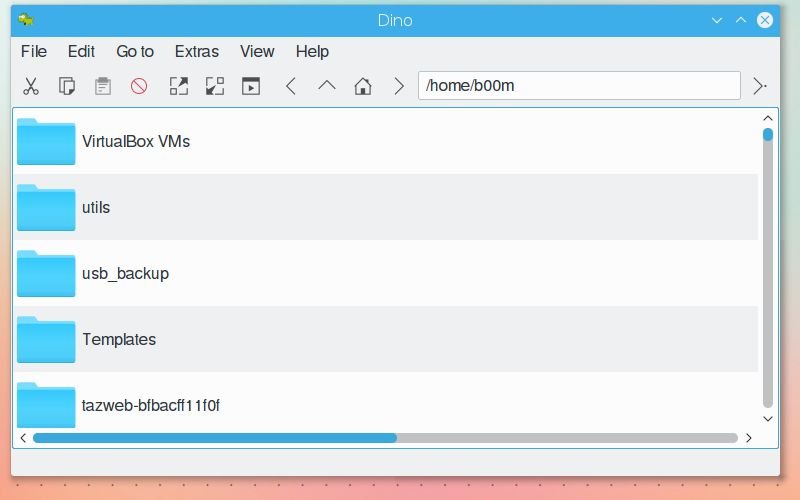
Task: Click the Dino turtle title bar icon
Action: [x=26, y=20]
